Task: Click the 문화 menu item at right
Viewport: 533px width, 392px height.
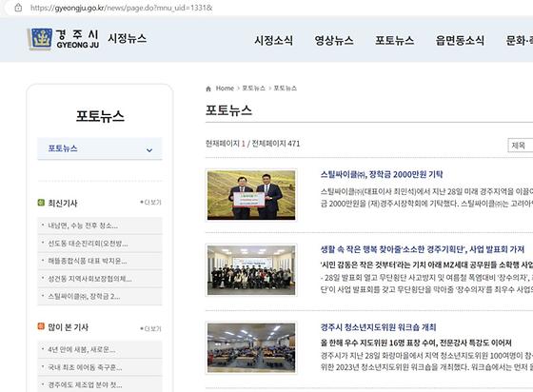Action: point(519,40)
